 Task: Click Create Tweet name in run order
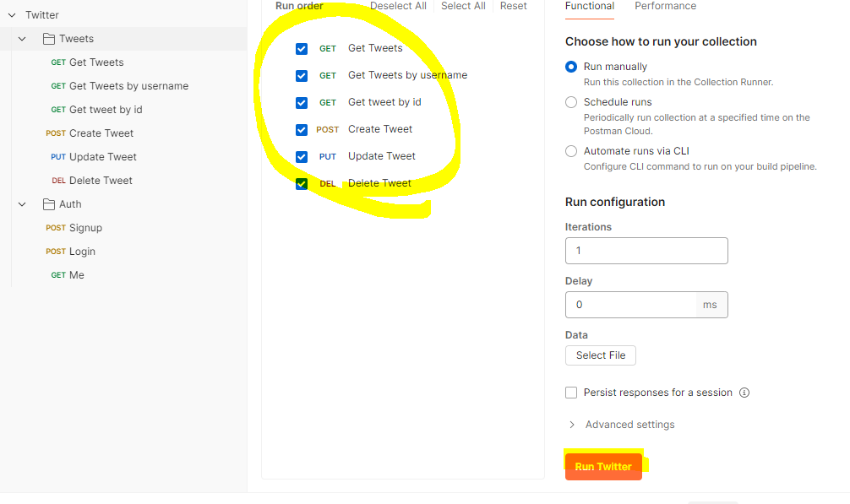coord(380,129)
